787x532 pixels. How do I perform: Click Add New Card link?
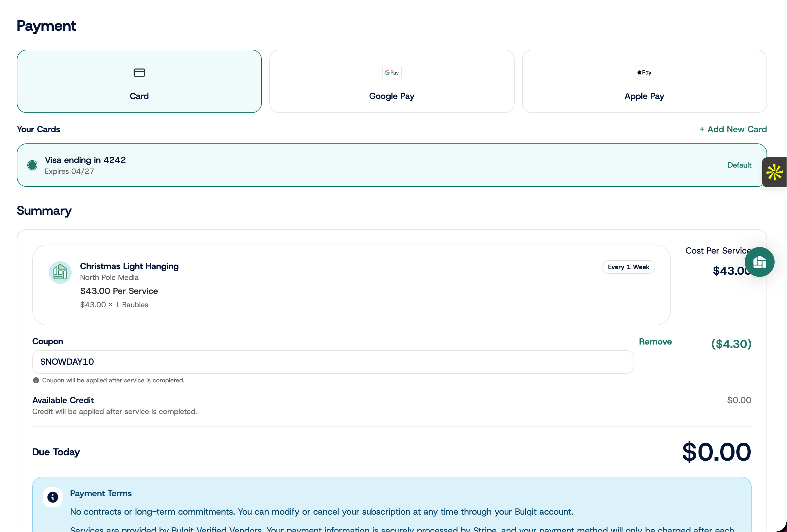[x=733, y=129]
